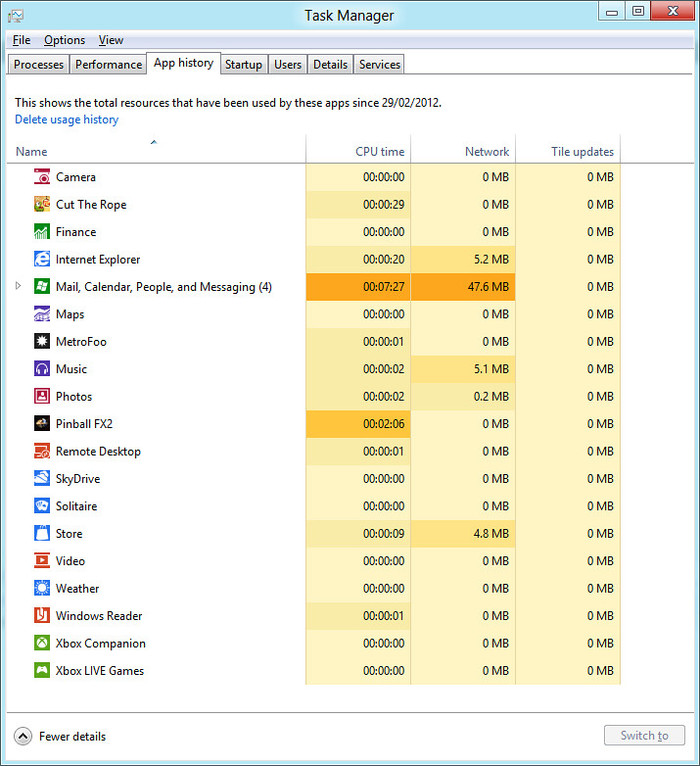Click the Music headphones icon
Viewport: 700px width, 766px height.
click(x=42, y=369)
